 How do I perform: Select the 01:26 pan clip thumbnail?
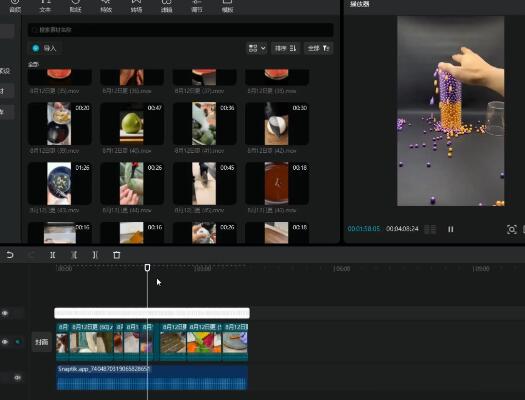click(x=59, y=183)
